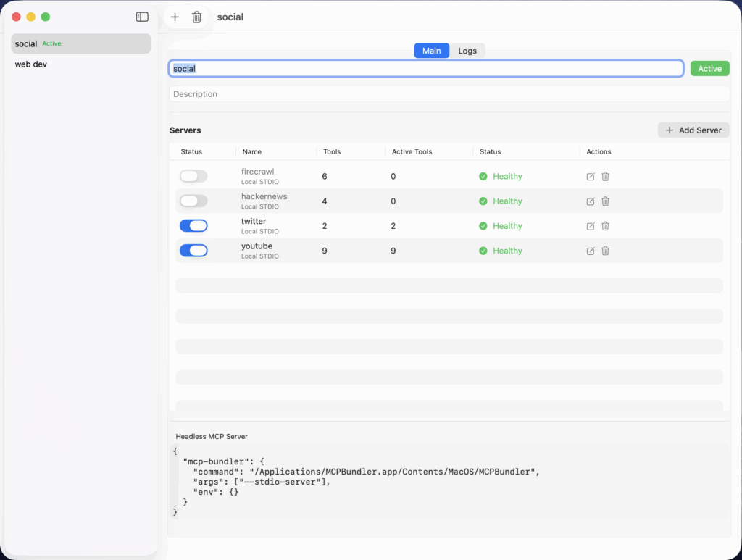Click the trash icon in top toolbar
This screenshot has height=560, width=742.
196,17
